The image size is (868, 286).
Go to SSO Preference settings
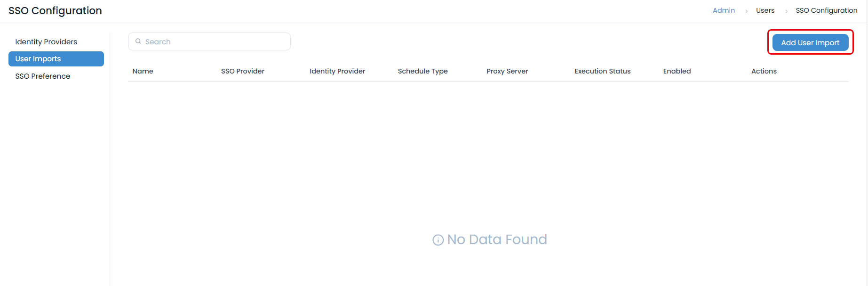pos(43,76)
